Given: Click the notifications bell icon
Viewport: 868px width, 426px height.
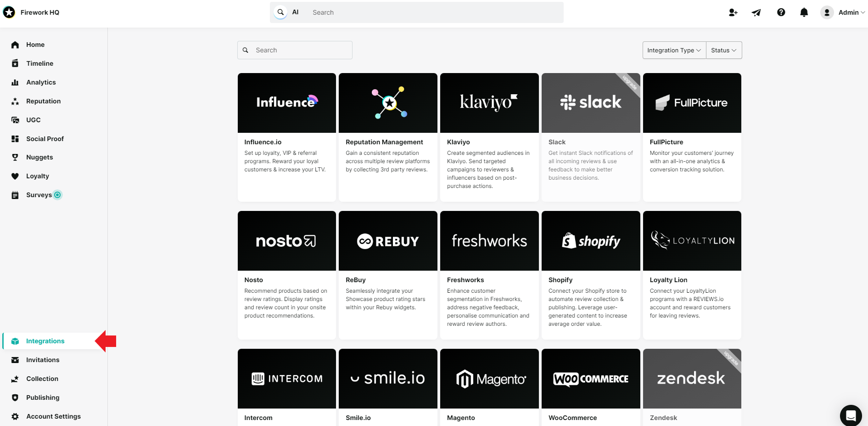Looking at the screenshot, I should (804, 12).
